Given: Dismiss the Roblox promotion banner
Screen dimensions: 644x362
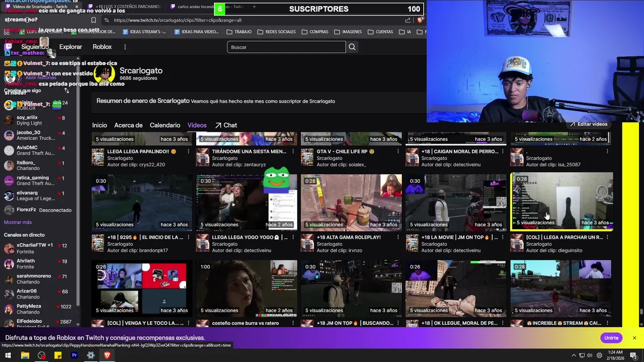Looking at the screenshot, I should 634,338.
